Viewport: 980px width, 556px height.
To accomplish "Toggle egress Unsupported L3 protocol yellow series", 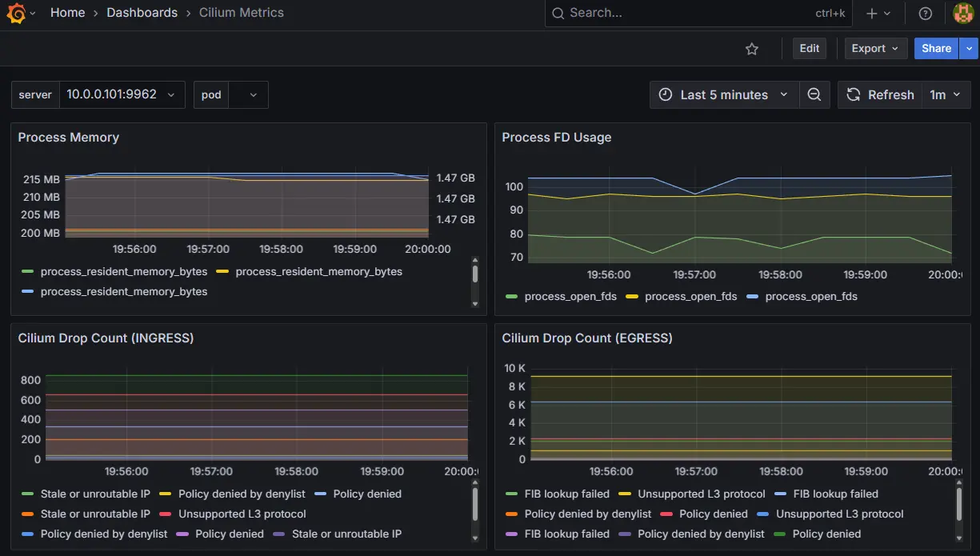I will 702,494.
